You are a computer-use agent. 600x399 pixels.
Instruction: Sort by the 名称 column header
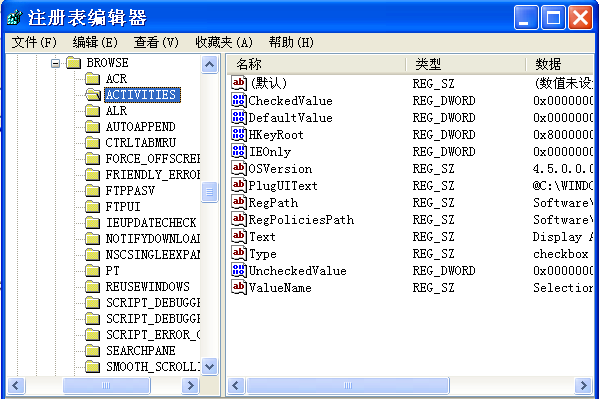pos(316,64)
